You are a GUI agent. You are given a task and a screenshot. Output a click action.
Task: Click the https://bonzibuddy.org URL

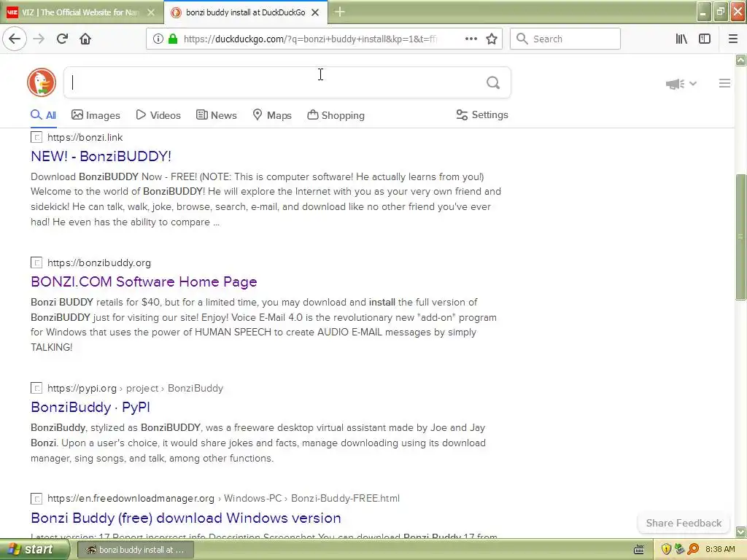(x=99, y=262)
